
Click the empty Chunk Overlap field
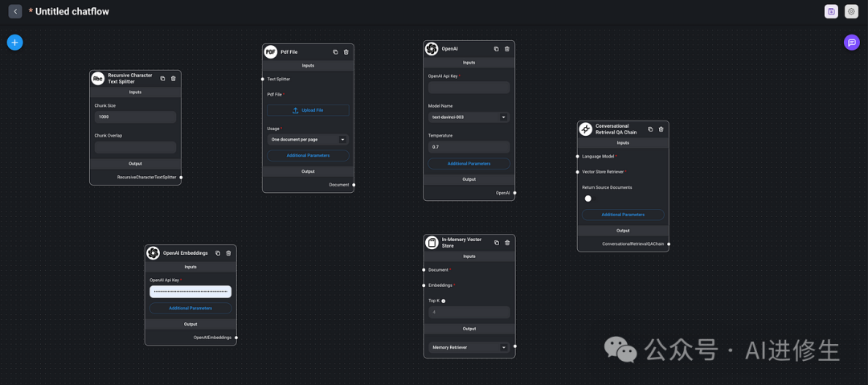[135, 147]
